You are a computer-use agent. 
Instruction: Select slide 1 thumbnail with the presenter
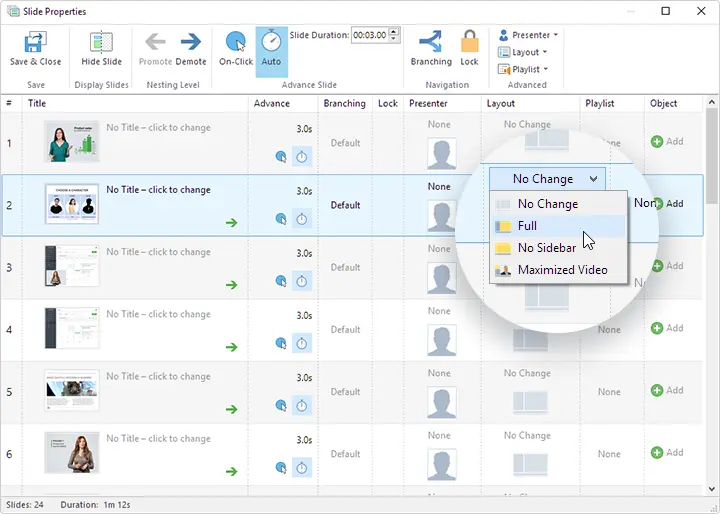(72, 141)
